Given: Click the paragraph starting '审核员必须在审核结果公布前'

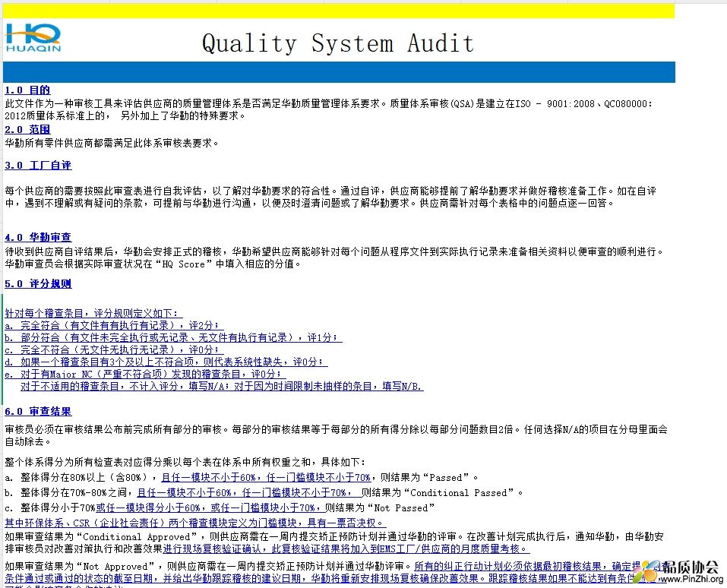Looking at the screenshot, I should [x=336, y=435].
